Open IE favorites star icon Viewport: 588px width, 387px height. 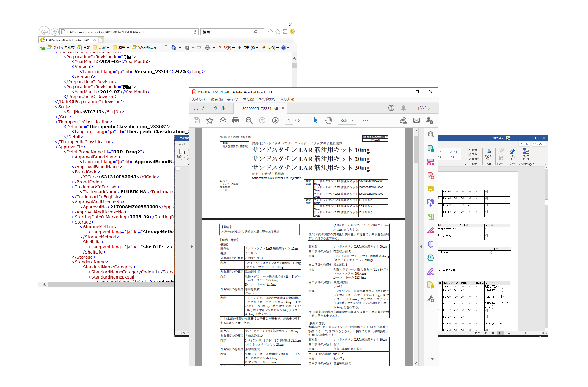click(278, 32)
